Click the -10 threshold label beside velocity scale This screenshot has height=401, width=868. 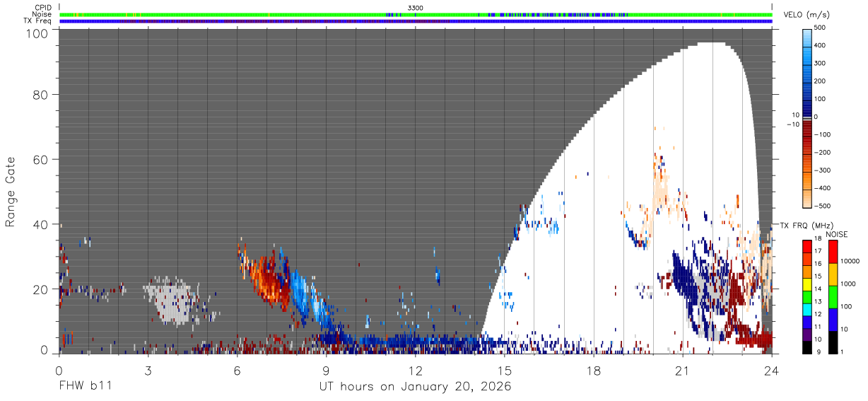pos(792,124)
